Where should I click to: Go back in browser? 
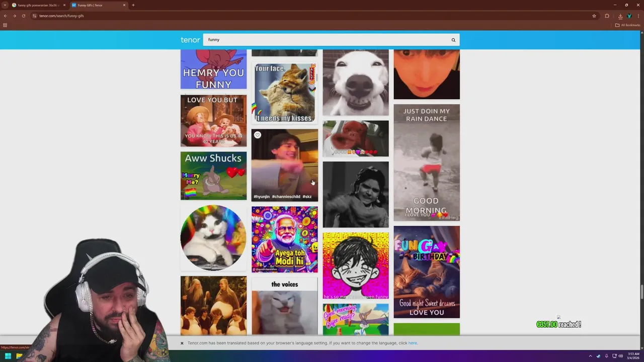pyautogui.click(x=6, y=16)
